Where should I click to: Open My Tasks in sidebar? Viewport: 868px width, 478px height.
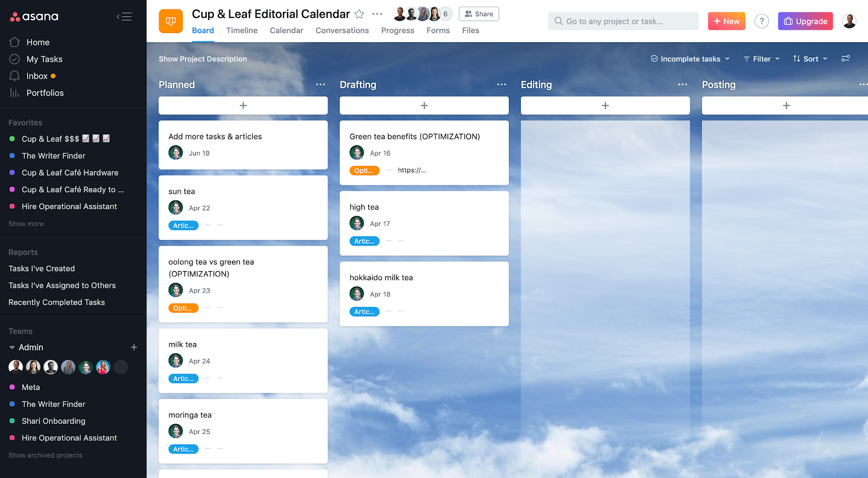coord(44,59)
